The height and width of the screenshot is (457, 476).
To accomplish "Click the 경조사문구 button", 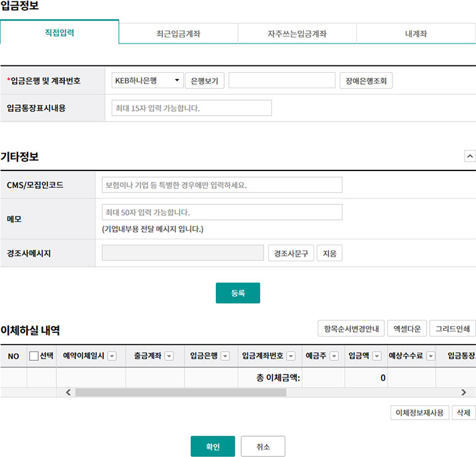I will tap(291, 253).
